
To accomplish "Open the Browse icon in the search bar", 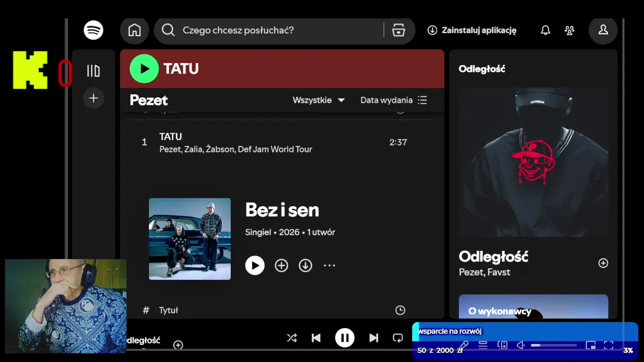I will [x=398, y=30].
